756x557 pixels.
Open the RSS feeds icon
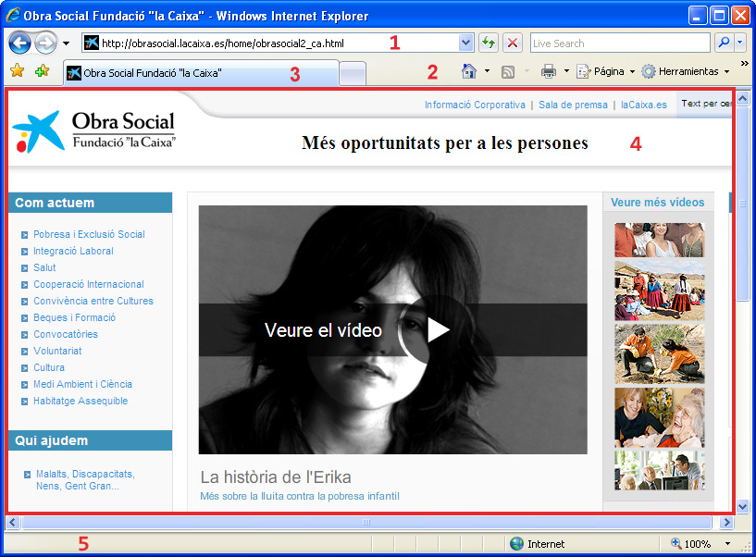coord(507,70)
